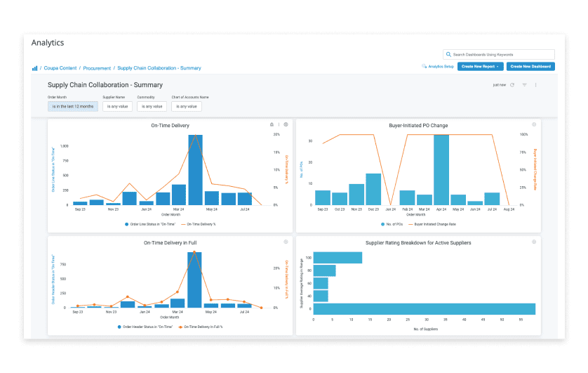This screenshot has height=373, width=588.
Task: Click the Create New Dashboard button
Action: (530, 67)
